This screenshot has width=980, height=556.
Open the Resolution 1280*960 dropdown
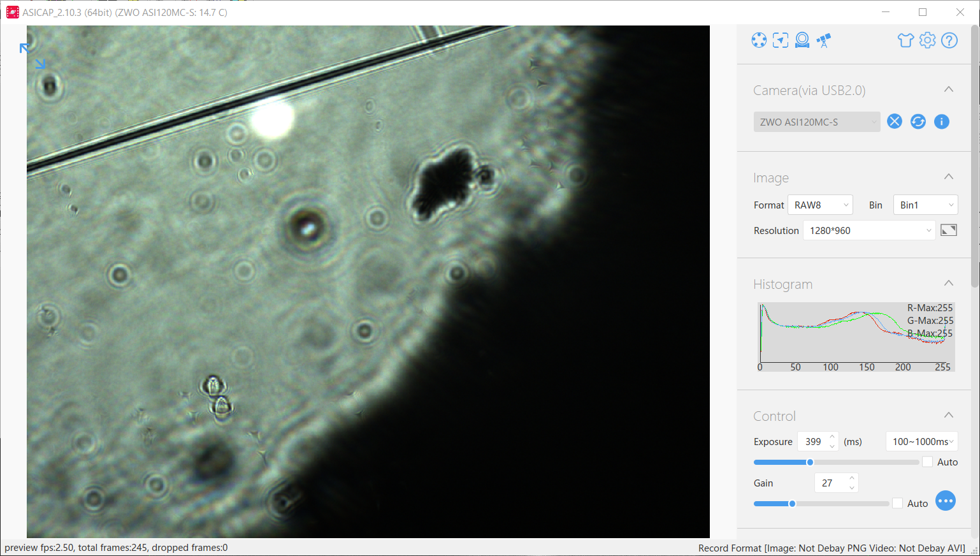coord(869,230)
